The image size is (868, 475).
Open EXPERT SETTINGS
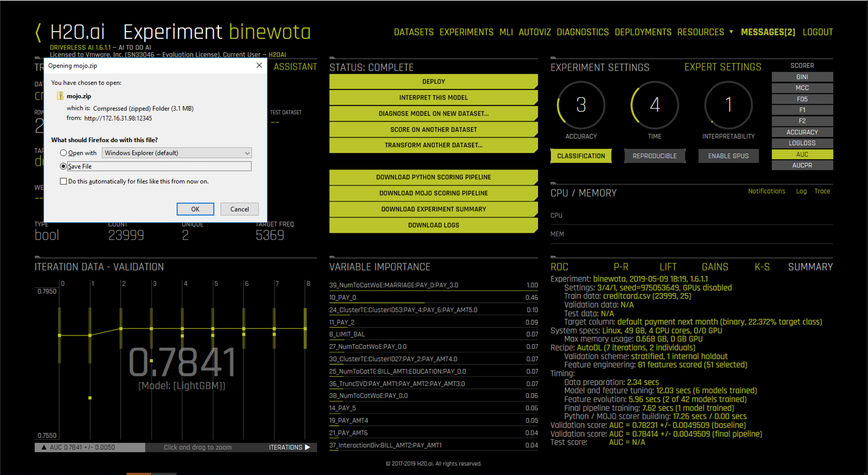[723, 67]
